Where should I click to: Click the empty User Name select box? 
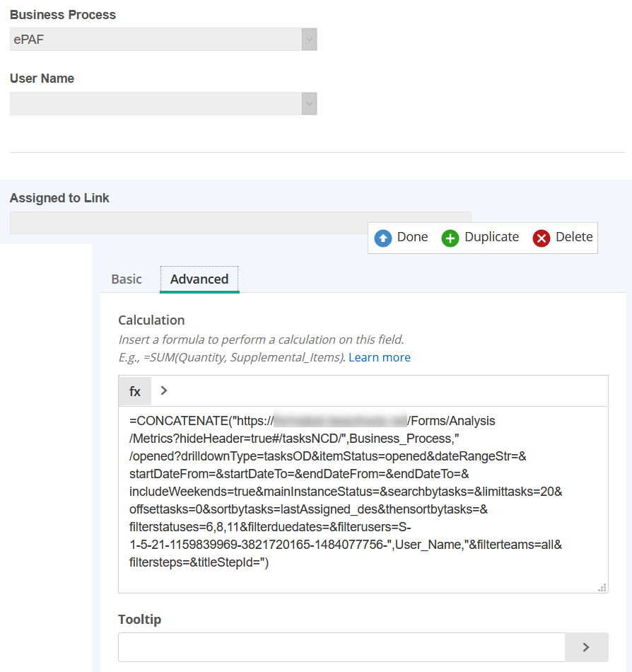point(156,103)
